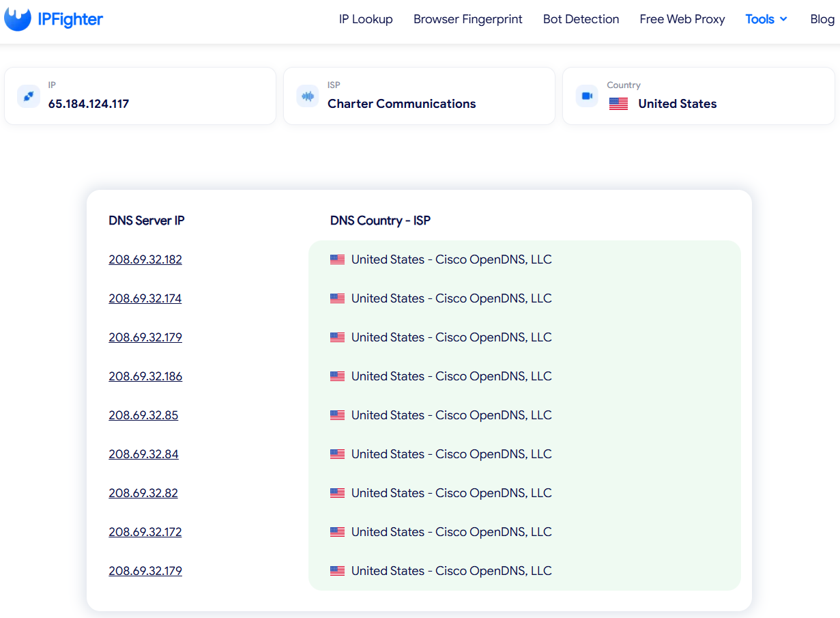Click the DNS Server IP column header

(x=147, y=221)
